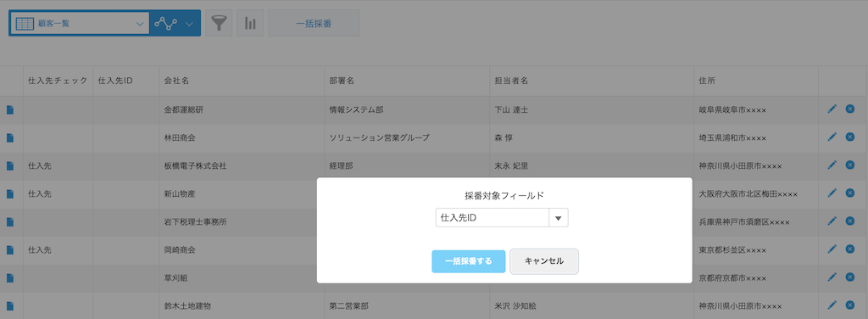The image size is (868, 319).
Task: Click the 一括採番する button
Action: pyautogui.click(x=468, y=261)
